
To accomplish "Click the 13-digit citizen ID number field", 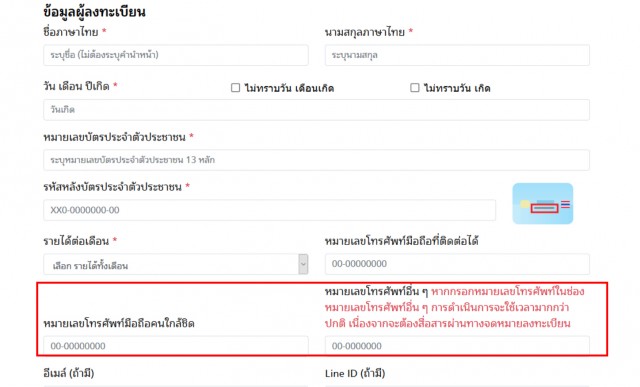I will [x=316, y=160].
